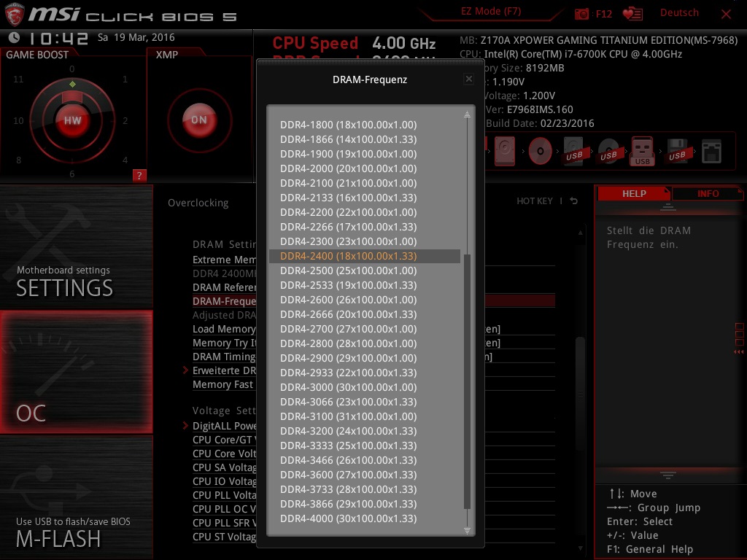Select DDR4-2600 (26x100.00x1.00)
The image size is (747, 560).
[x=365, y=300]
